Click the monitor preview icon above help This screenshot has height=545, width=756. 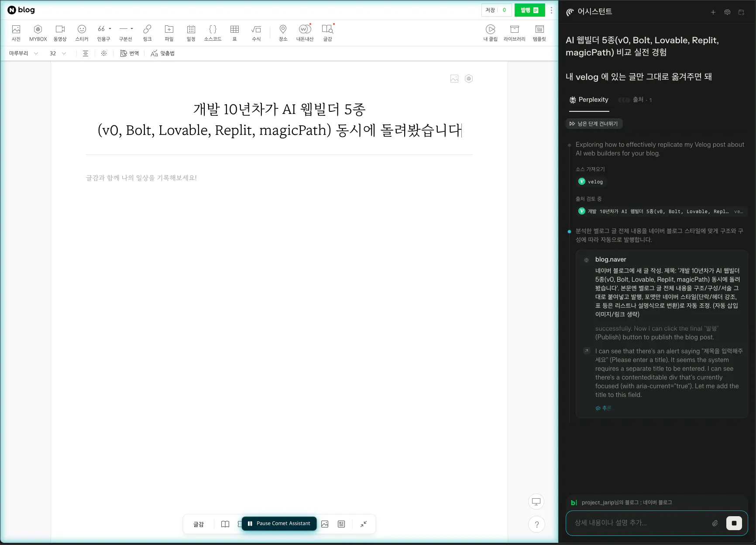pos(536,501)
